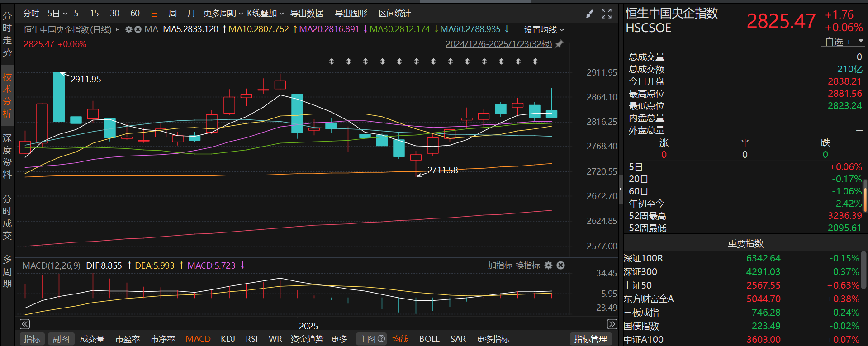Open the 上证50 index row
Screen dimensions: 868x346
point(742,285)
